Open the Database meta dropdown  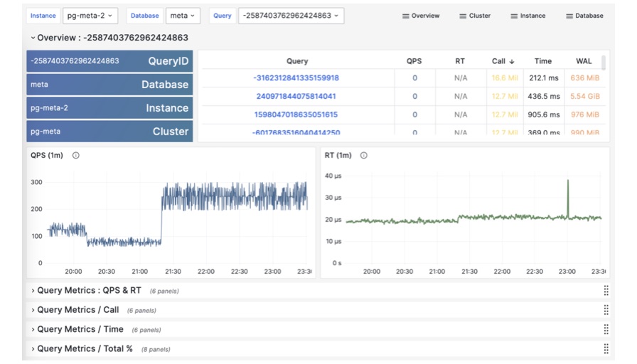[183, 16]
